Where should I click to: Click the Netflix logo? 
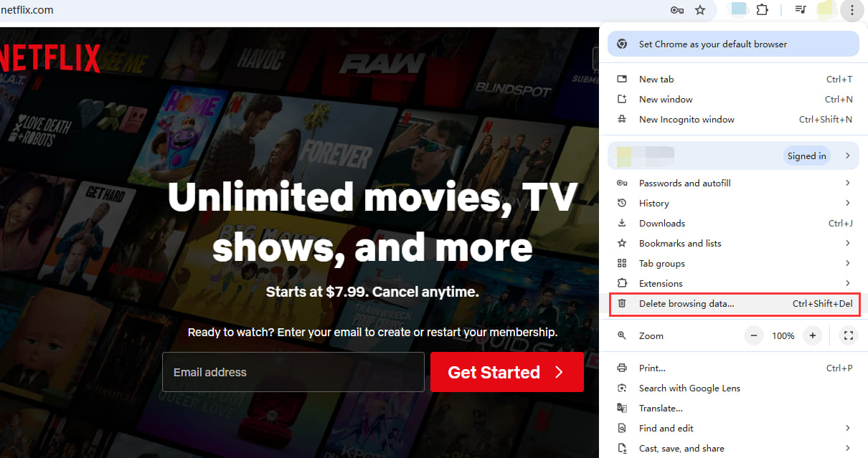tap(50, 58)
